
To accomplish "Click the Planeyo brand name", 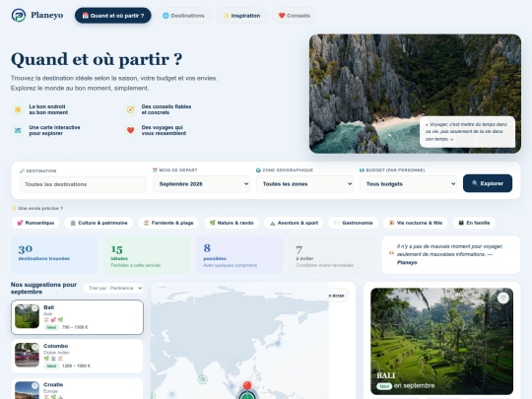I will pyautogui.click(x=47, y=15).
